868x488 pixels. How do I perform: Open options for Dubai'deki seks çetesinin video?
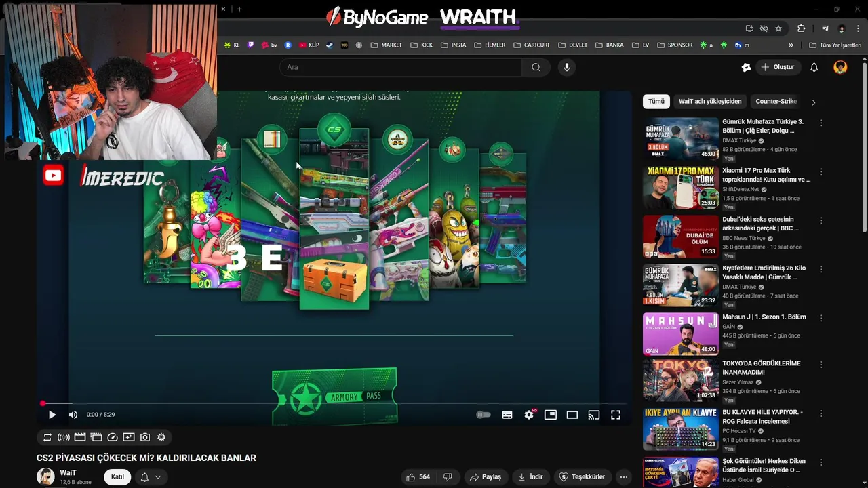pyautogui.click(x=821, y=221)
